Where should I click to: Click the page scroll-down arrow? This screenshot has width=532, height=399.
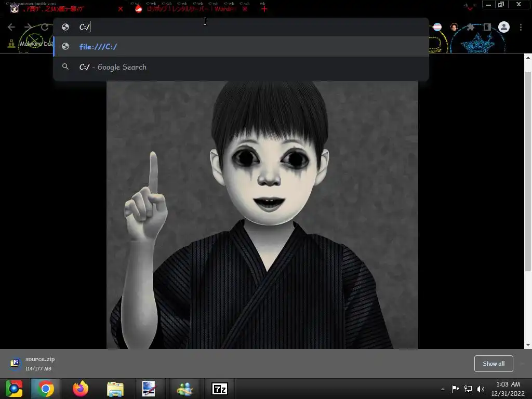(528, 345)
